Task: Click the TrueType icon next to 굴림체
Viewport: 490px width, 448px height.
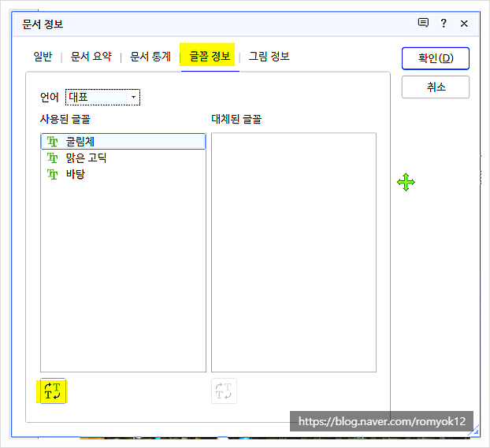Action: [52, 142]
